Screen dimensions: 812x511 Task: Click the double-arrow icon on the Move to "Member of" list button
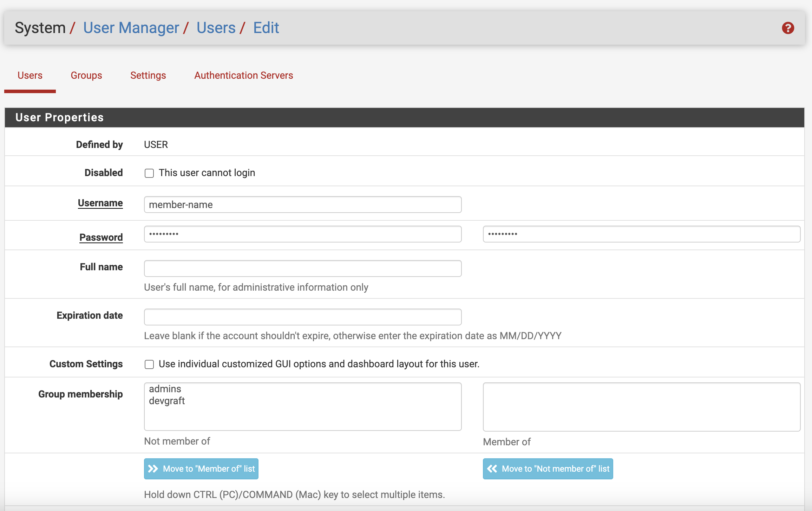(153, 469)
